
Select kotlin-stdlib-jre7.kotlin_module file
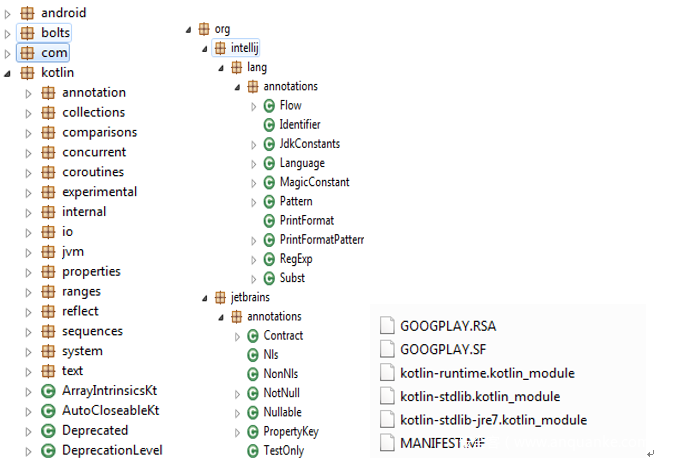pyautogui.click(x=493, y=420)
